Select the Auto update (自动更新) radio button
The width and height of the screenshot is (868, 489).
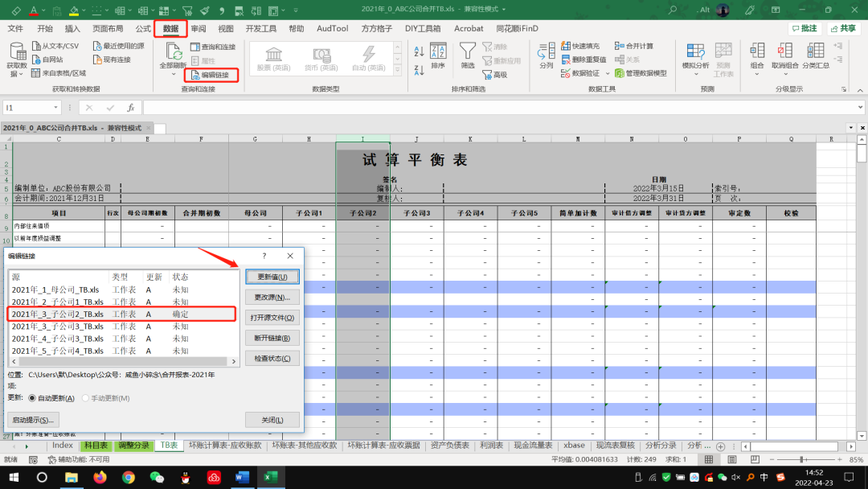pyautogui.click(x=32, y=398)
